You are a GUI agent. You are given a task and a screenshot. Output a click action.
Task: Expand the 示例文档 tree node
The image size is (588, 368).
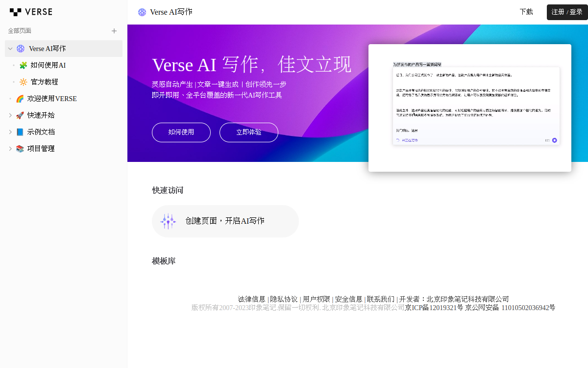coord(10,132)
